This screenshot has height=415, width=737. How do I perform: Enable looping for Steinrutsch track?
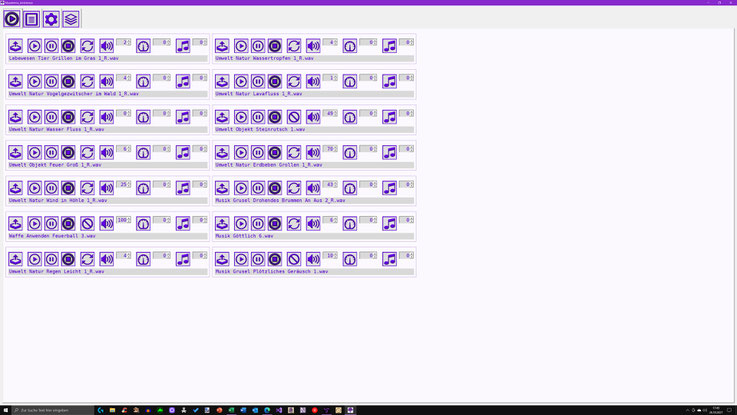pos(294,117)
